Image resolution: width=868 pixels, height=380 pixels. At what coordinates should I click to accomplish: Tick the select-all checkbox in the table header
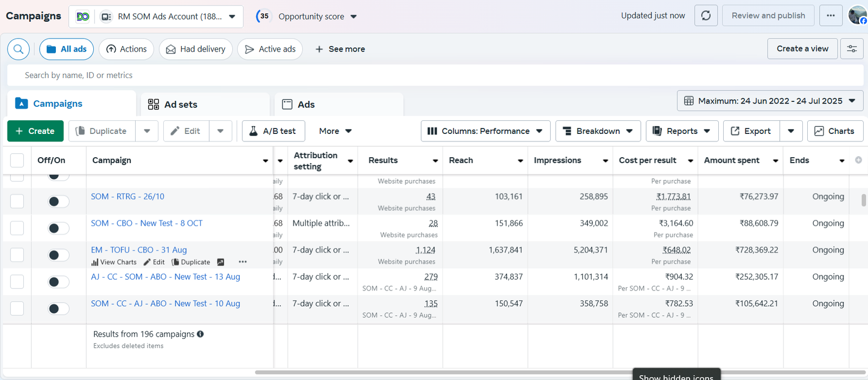point(17,160)
